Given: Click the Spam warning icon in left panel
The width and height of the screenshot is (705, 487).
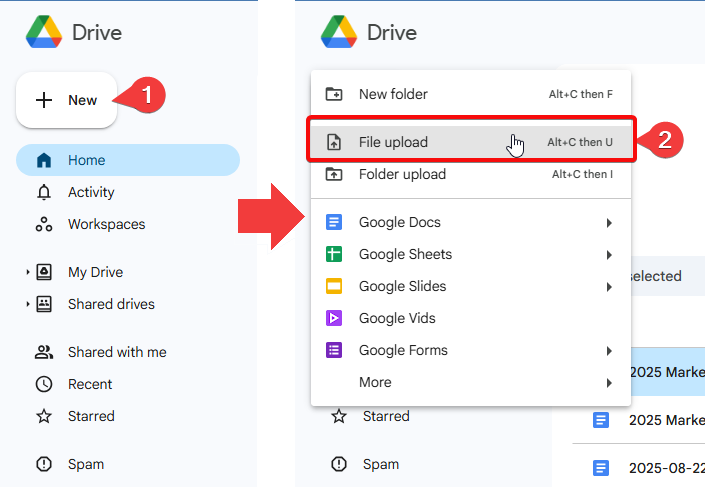Looking at the screenshot, I should click(x=44, y=464).
